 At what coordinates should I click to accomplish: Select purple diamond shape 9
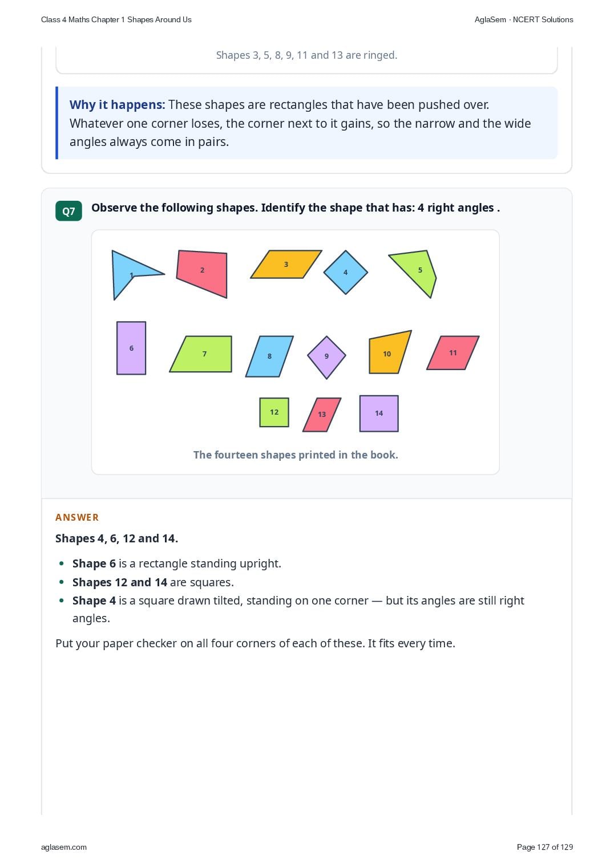pos(326,357)
